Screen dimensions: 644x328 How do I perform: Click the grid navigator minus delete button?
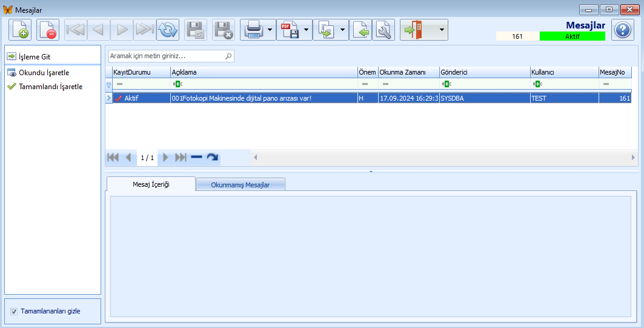(197, 157)
